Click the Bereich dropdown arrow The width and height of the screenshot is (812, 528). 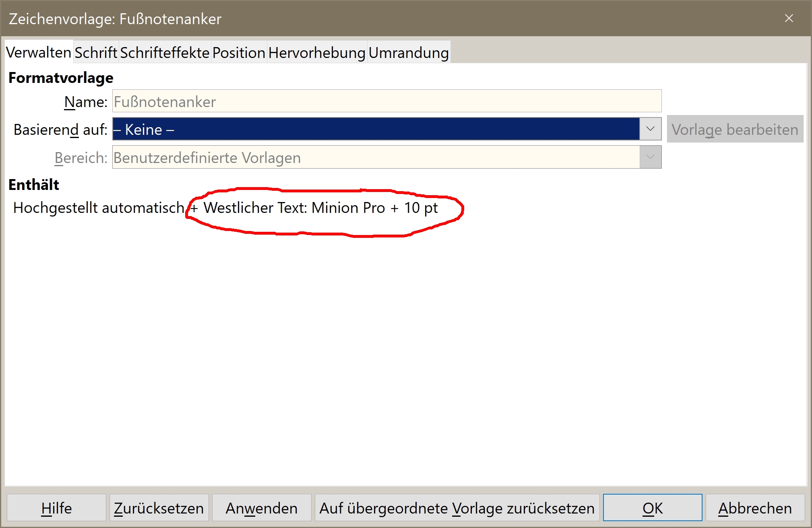(x=650, y=157)
